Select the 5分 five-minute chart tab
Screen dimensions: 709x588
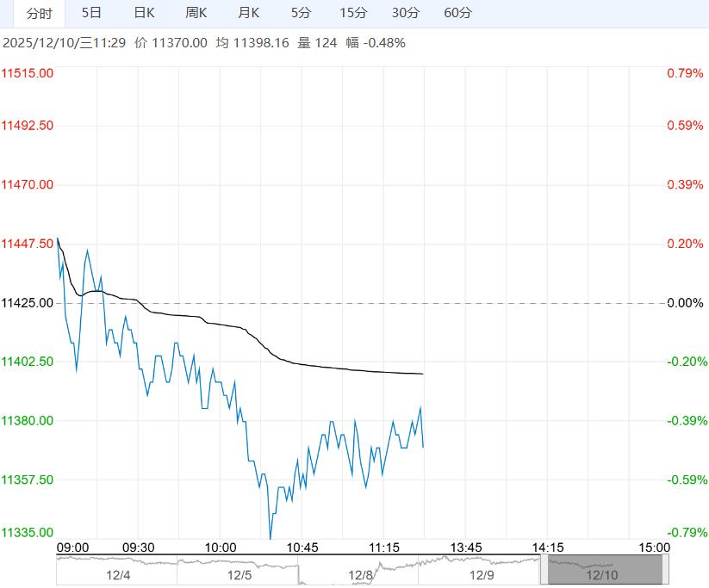301,13
